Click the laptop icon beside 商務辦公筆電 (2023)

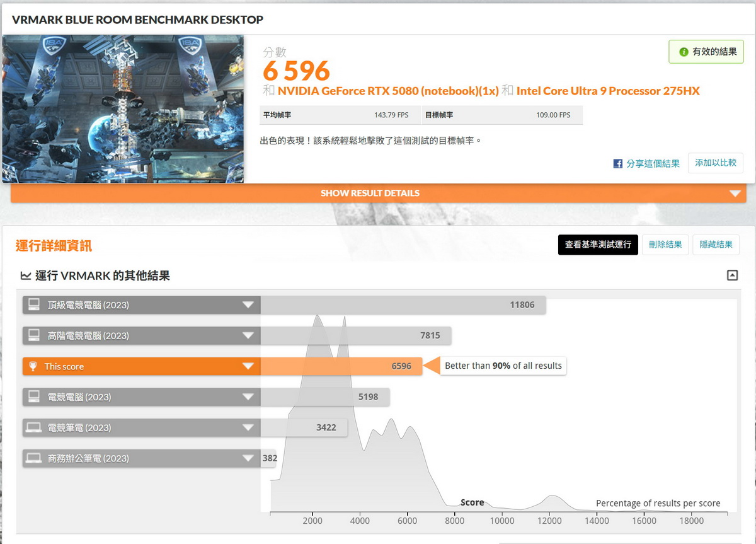(x=34, y=458)
